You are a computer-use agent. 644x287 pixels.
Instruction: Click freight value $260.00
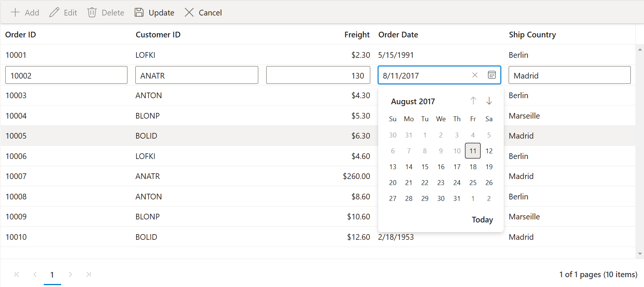tap(356, 176)
